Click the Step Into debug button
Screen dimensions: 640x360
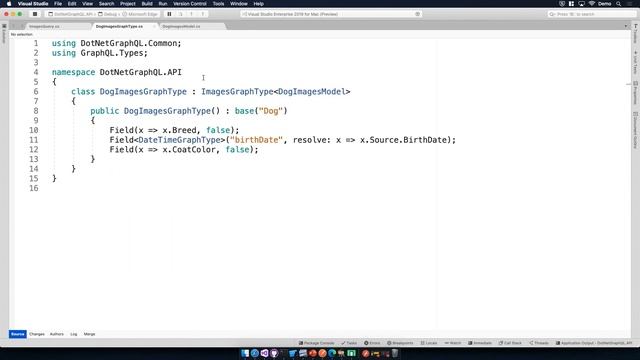click(191, 14)
